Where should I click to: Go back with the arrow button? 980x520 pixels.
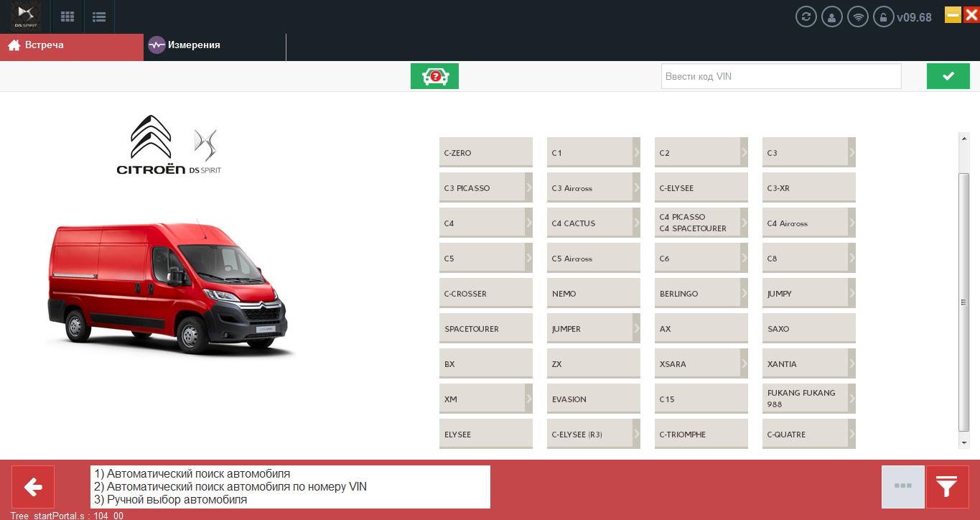33,487
